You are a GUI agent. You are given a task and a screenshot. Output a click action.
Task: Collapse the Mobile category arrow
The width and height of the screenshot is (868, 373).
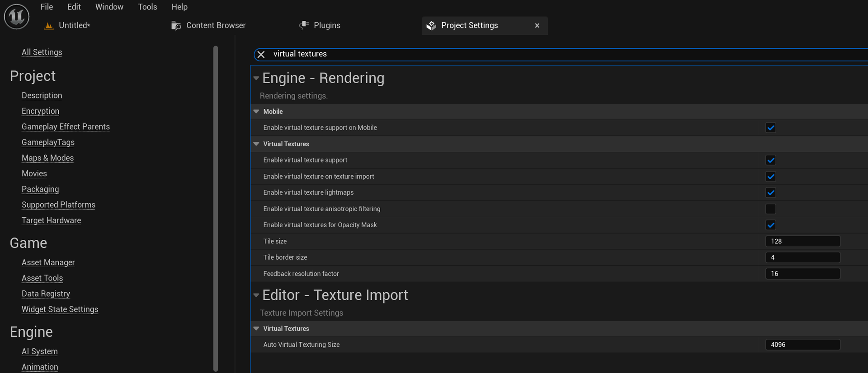tap(256, 112)
